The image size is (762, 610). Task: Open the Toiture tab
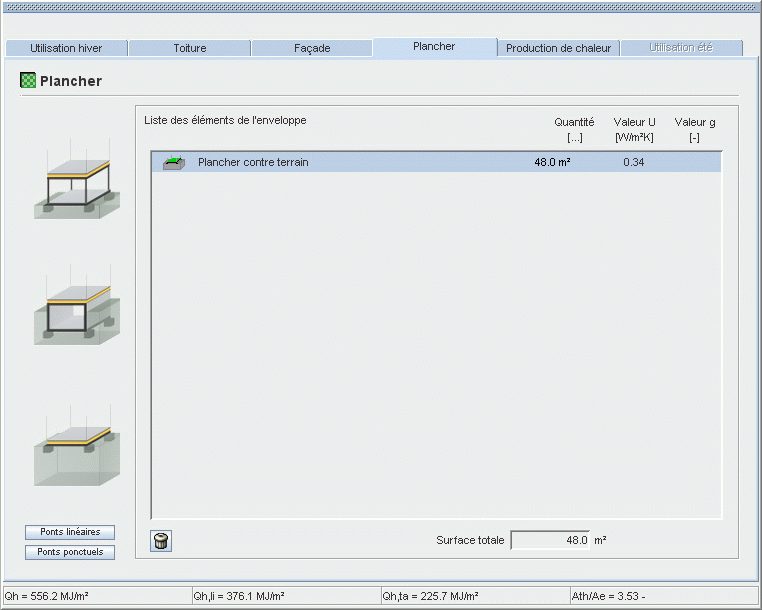click(x=190, y=48)
